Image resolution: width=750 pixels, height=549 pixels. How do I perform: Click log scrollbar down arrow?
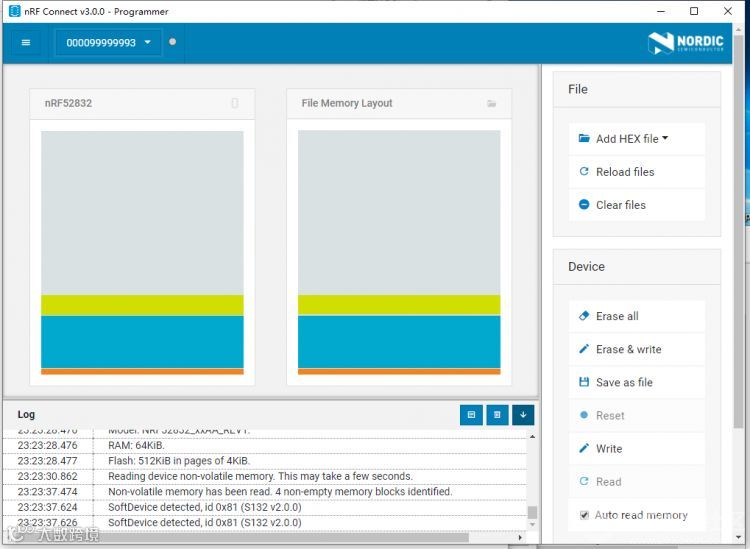532,525
